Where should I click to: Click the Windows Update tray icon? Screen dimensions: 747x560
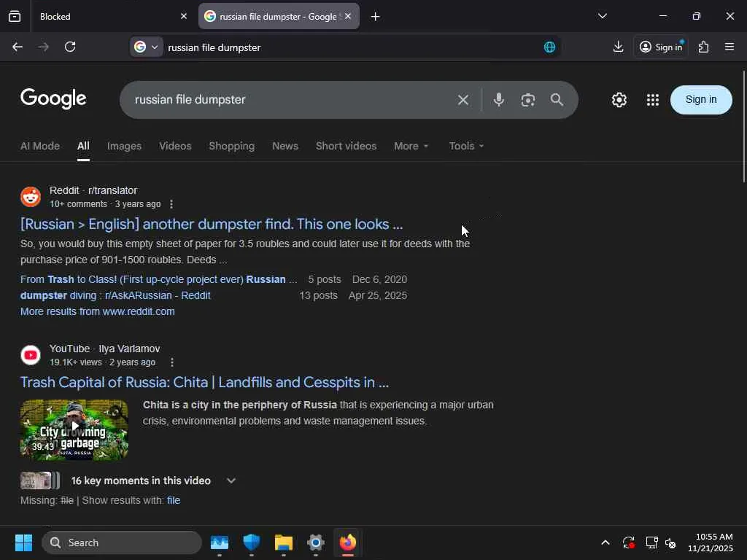point(628,542)
